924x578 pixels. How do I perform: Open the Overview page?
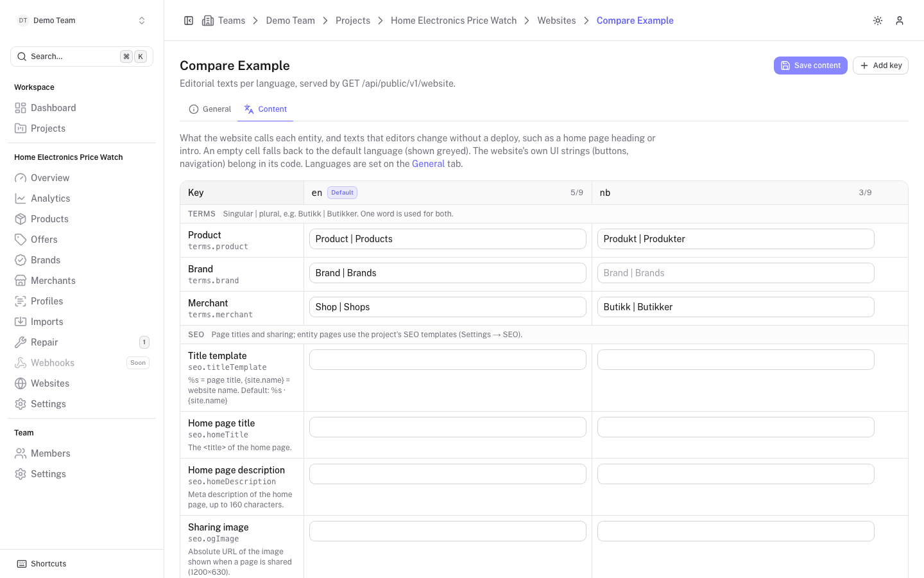point(81,178)
